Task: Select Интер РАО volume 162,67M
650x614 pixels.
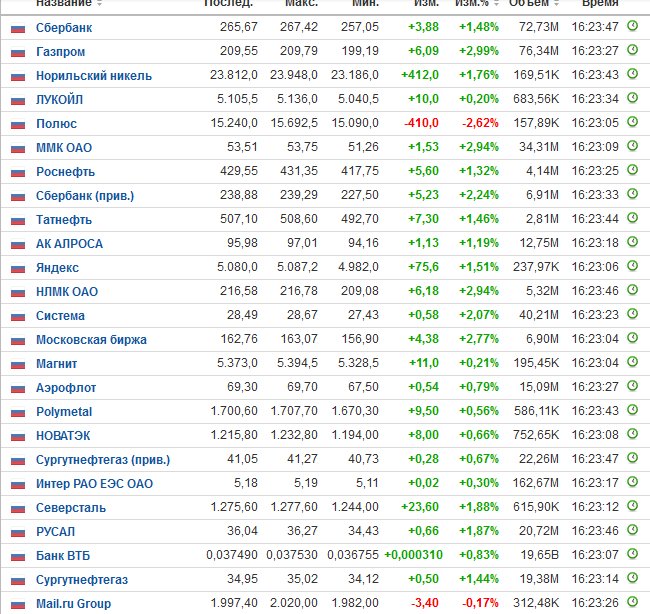Action: [x=536, y=483]
